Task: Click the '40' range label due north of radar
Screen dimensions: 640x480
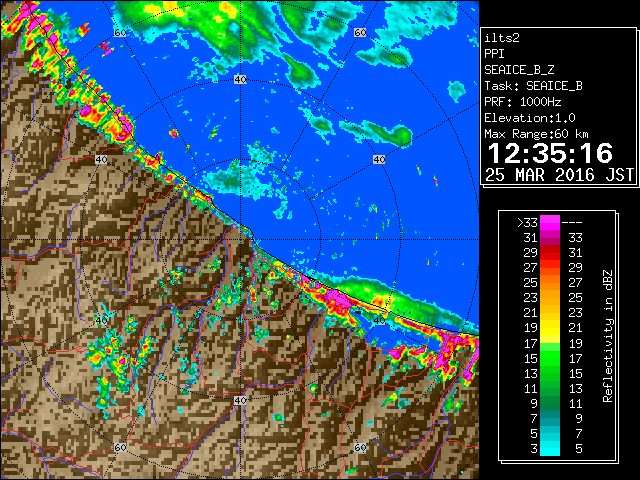Action: point(240,80)
